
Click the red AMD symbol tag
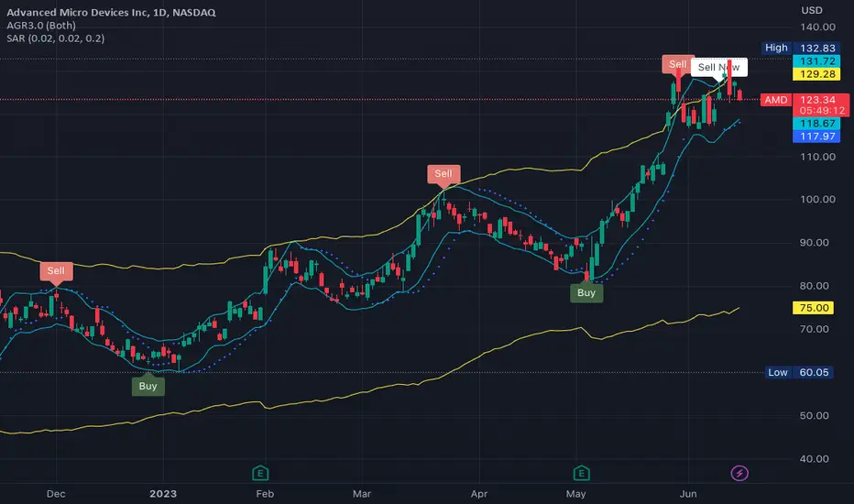point(775,100)
